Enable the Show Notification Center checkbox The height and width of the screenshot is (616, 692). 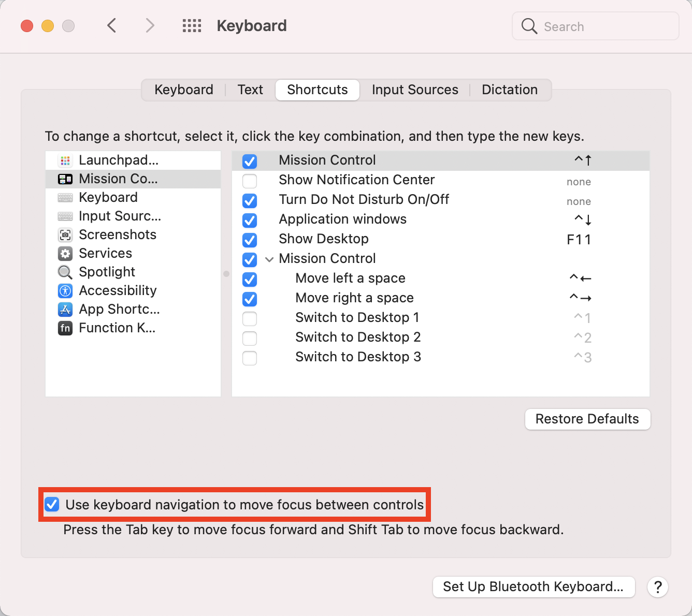250,181
